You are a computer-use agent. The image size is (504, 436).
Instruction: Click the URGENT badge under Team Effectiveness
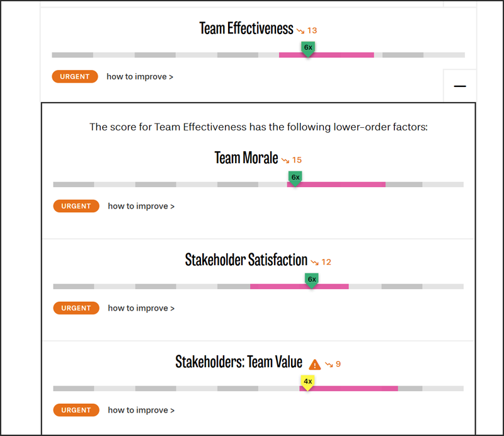click(75, 76)
